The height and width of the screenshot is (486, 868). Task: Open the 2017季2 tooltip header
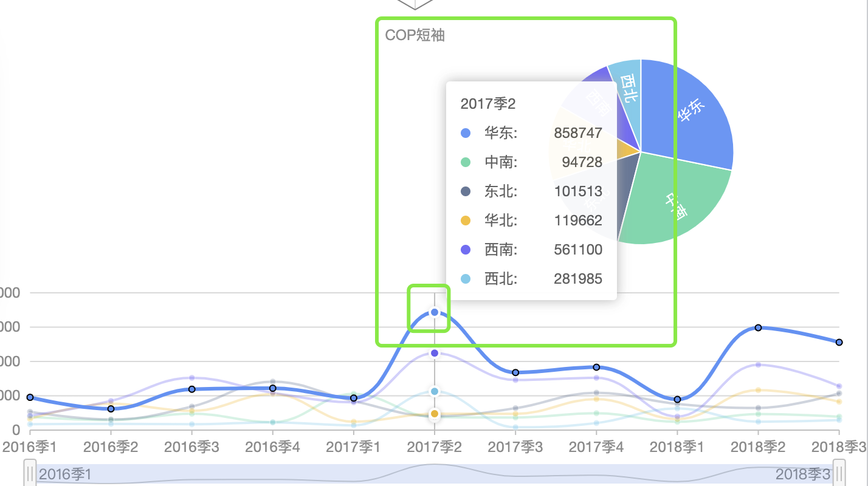(x=488, y=104)
